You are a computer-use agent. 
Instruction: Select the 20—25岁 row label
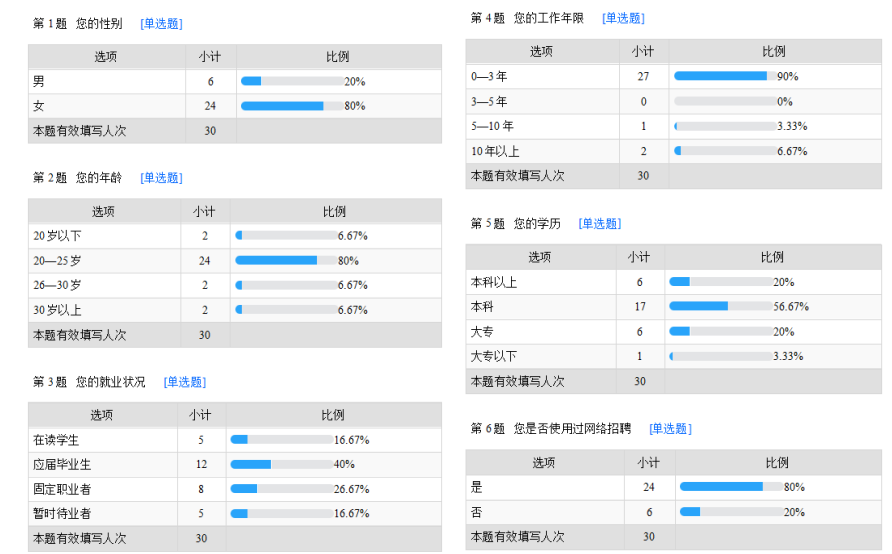pos(57,261)
